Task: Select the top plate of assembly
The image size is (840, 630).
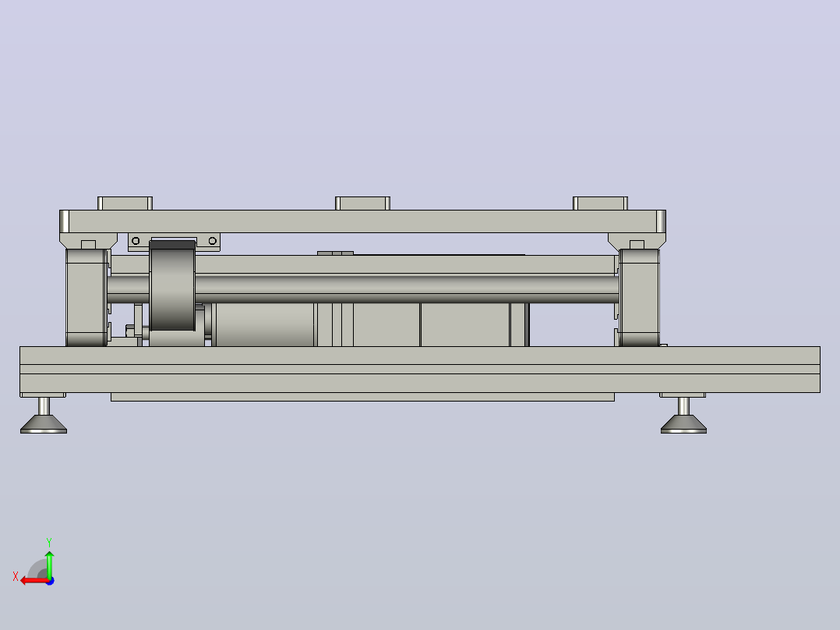Action: [x=362, y=221]
